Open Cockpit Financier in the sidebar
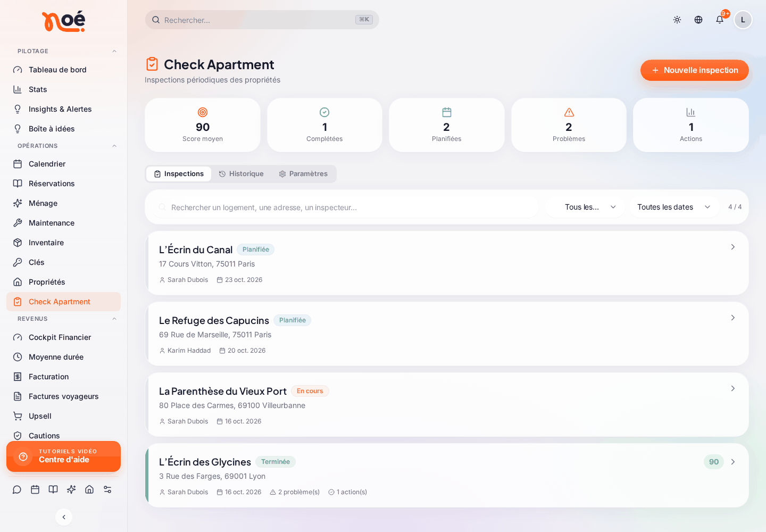The height and width of the screenshot is (532, 766). pyautogui.click(x=63, y=337)
